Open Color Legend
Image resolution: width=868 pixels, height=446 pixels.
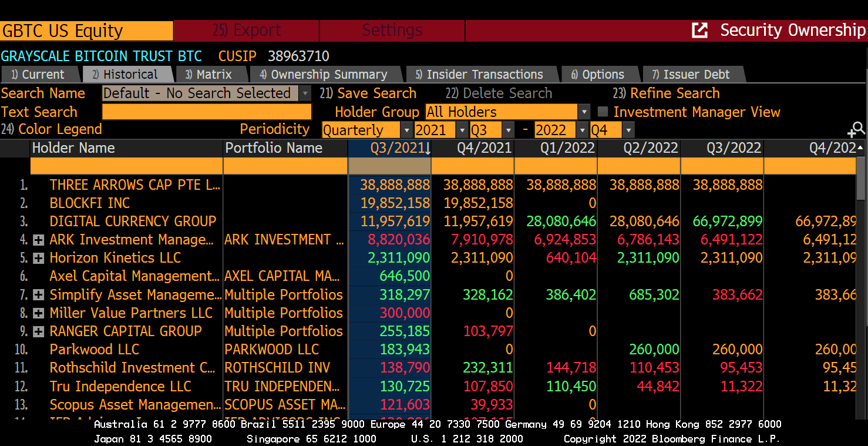point(52,129)
